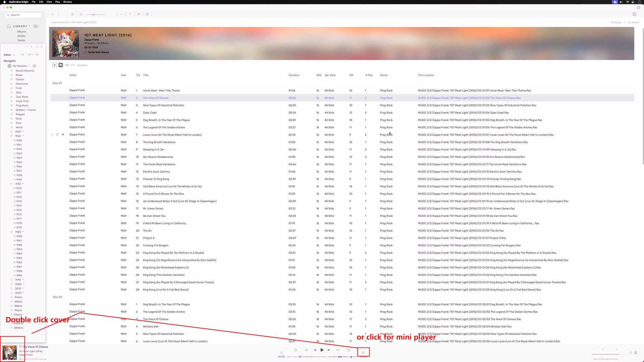This screenshot has height=362, width=644.
Task: Open Artists in library sidebar
Action: click(x=21, y=36)
